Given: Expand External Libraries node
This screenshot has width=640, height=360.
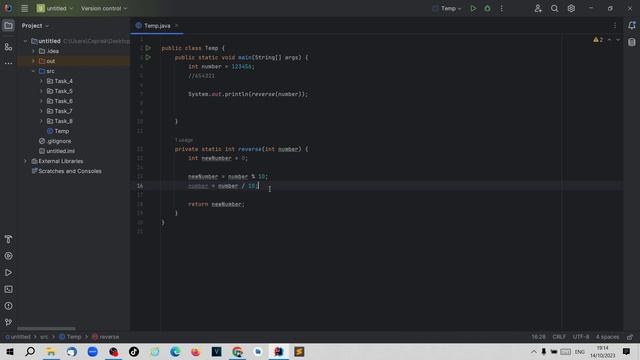Looking at the screenshot, I should 25,161.
